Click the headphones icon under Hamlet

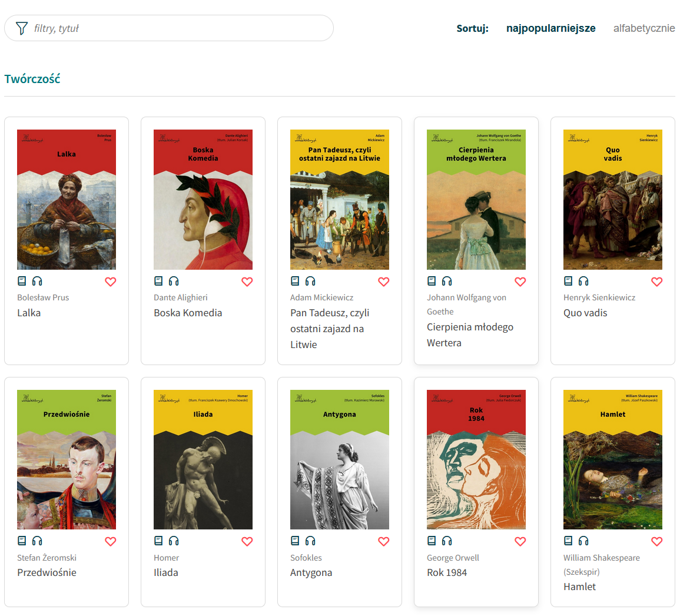point(583,541)
